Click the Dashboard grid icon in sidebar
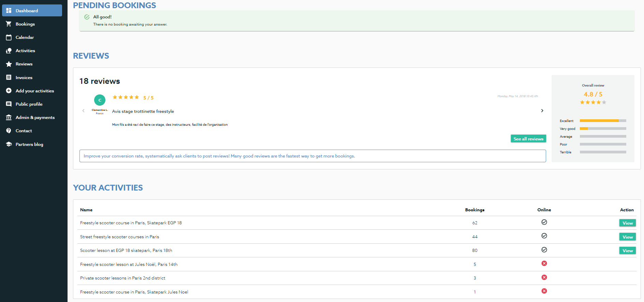This screenshot has width=644, height=302. pyautogui.click(x=9, y=11)
